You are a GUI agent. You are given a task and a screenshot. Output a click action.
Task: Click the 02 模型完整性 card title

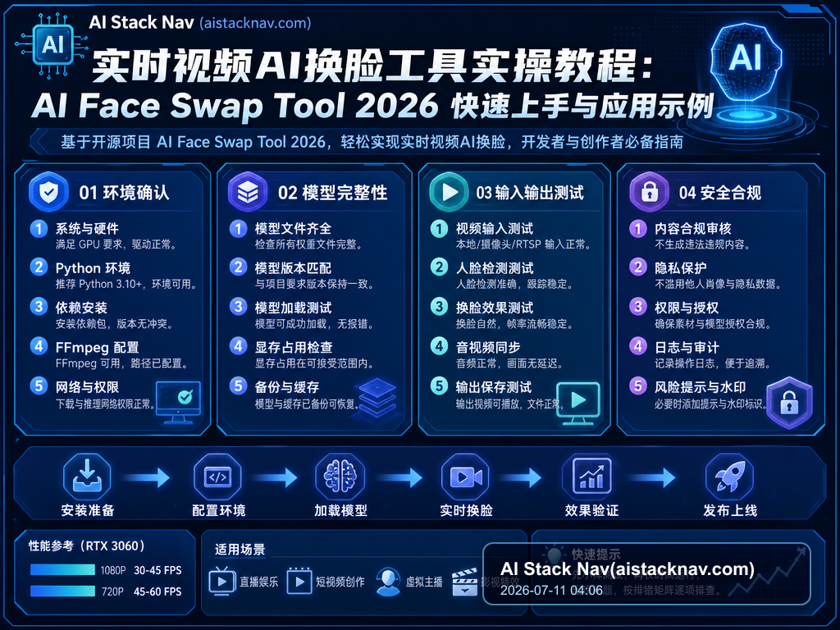(333, 193)
